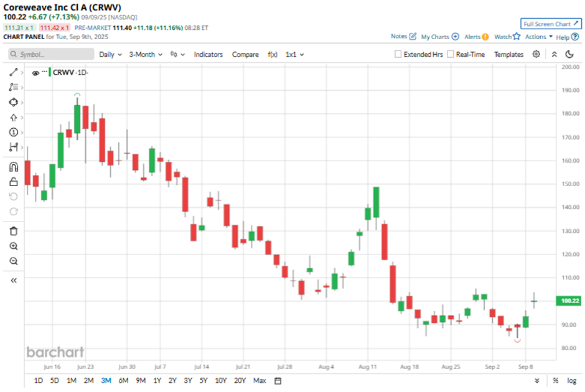The width and height of the screenshot is (585, 392).
Task: Click the Watch star icon
Action: [517, 36]
